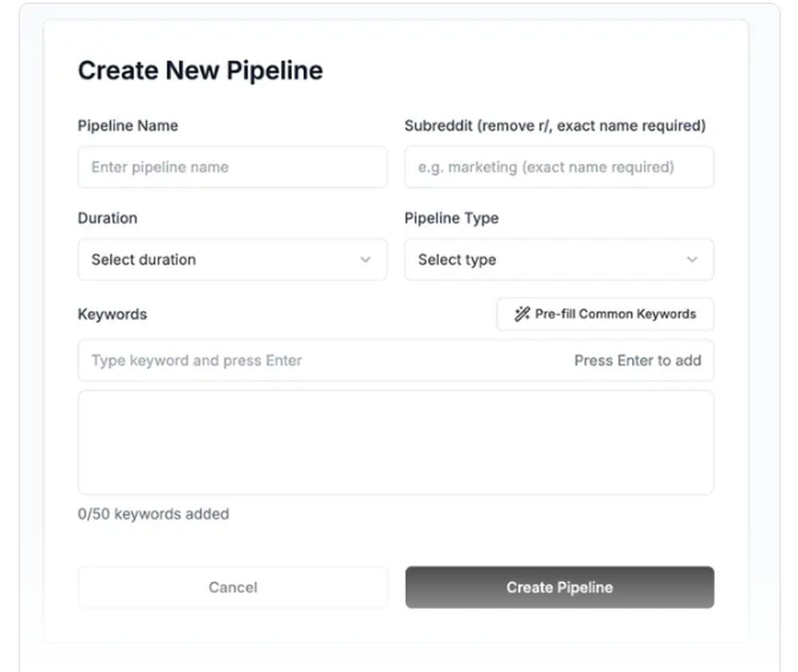
Task: Cancel the new pipeline form
Action: coord(233,587)
